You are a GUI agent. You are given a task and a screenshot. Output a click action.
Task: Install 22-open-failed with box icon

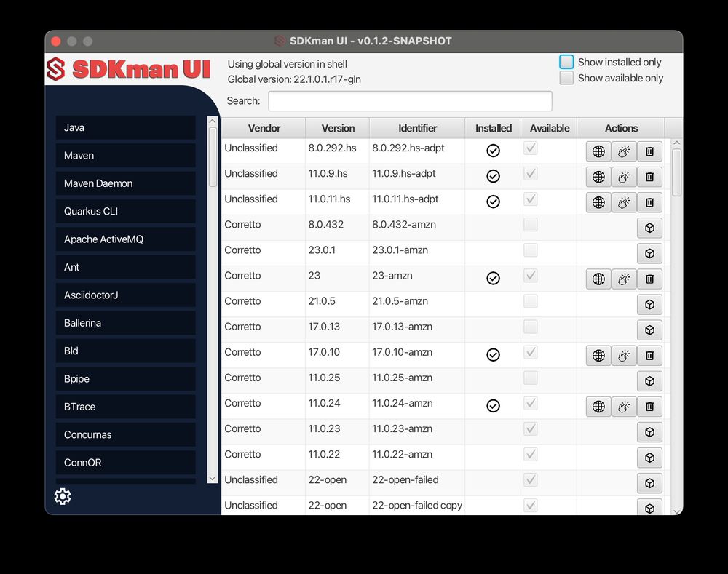pyautogui.click(x=649, y=483)
